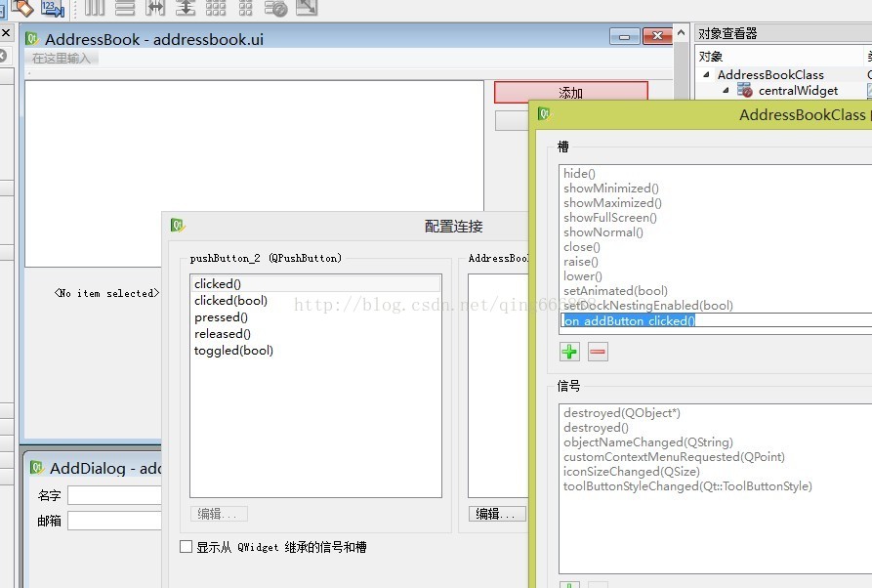Add a new slot with green plus
Image resolution: width=872 pixels, height=588 pixels.
tap(569, 352)
